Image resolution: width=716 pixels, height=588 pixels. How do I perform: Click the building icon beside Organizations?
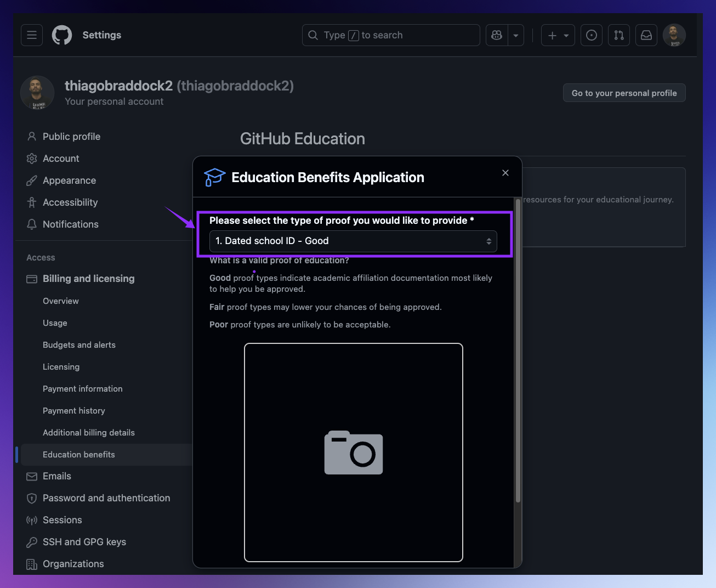(32, 564)
